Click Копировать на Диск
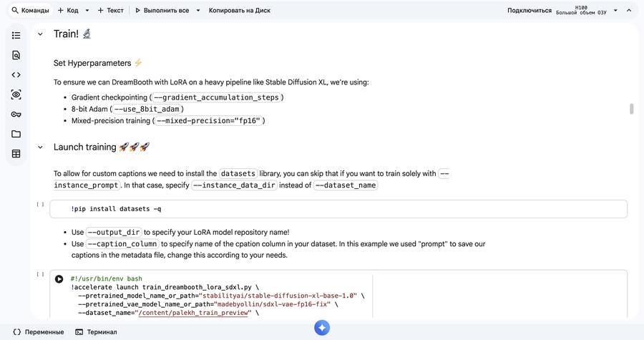The image size is (644, 340). 240,10
